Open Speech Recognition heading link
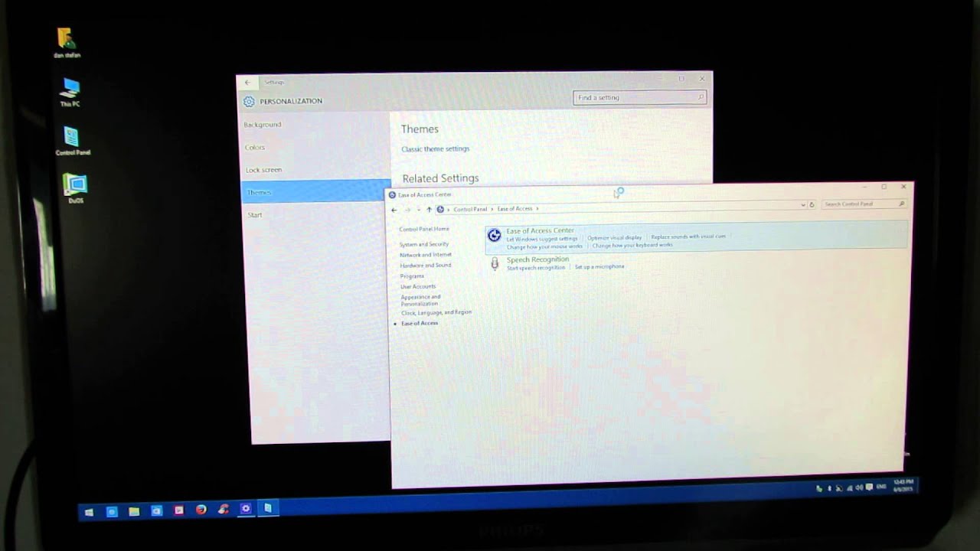The height and width of the screenshot is (551, 980). point(537,259)
